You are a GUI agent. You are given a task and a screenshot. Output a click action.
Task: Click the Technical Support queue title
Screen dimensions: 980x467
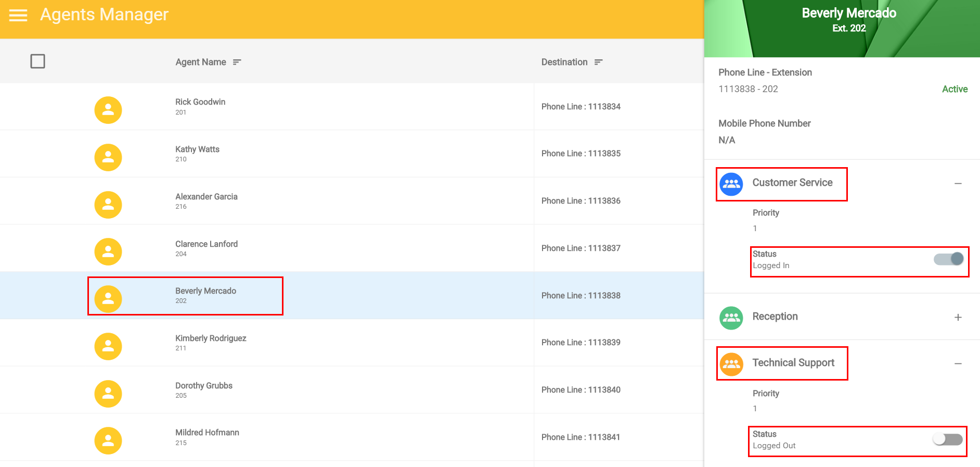[793, 363]
